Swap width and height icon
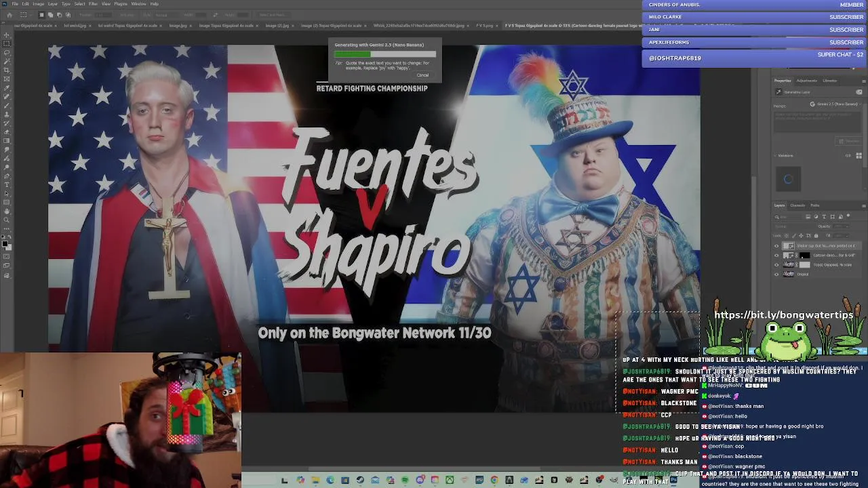 point(215,15)
